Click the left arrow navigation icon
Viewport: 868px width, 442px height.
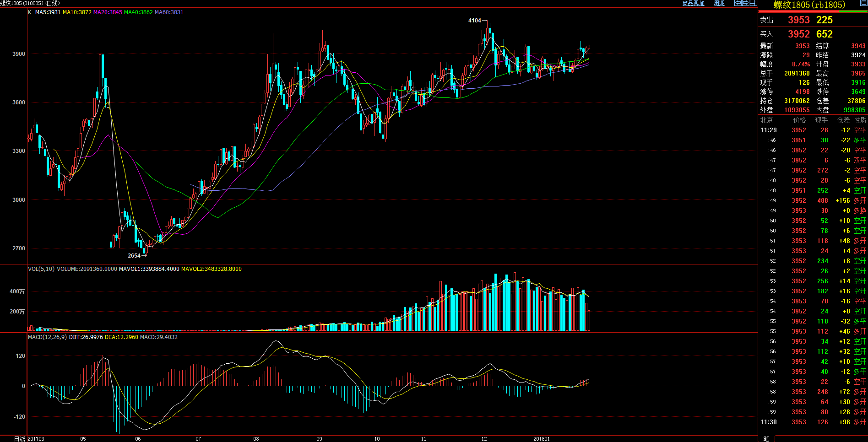[738, 3]
